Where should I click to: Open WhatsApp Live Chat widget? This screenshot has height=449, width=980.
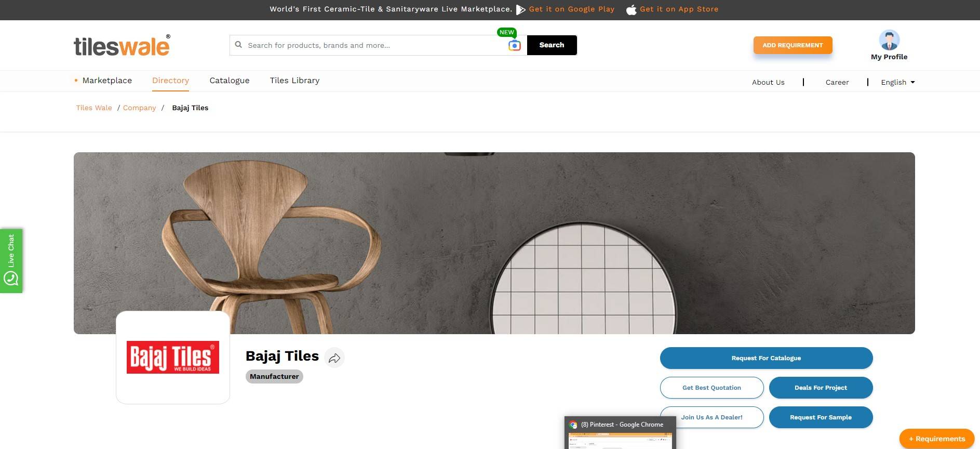click(11, 261)
